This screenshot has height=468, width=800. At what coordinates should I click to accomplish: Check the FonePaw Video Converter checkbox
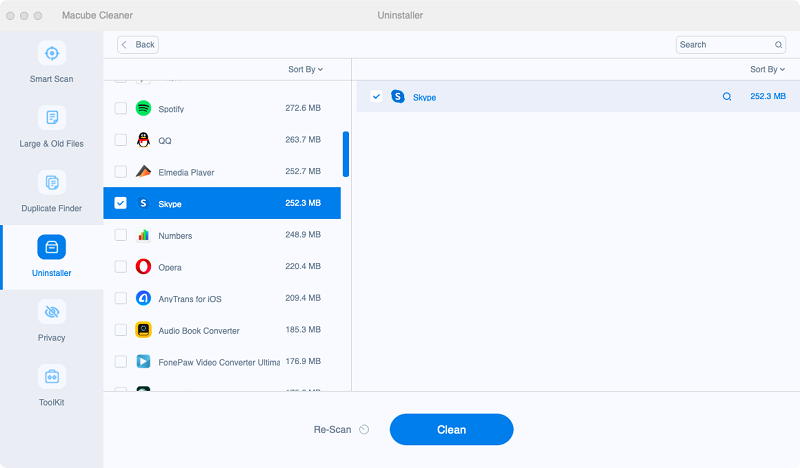pos(120,361)
